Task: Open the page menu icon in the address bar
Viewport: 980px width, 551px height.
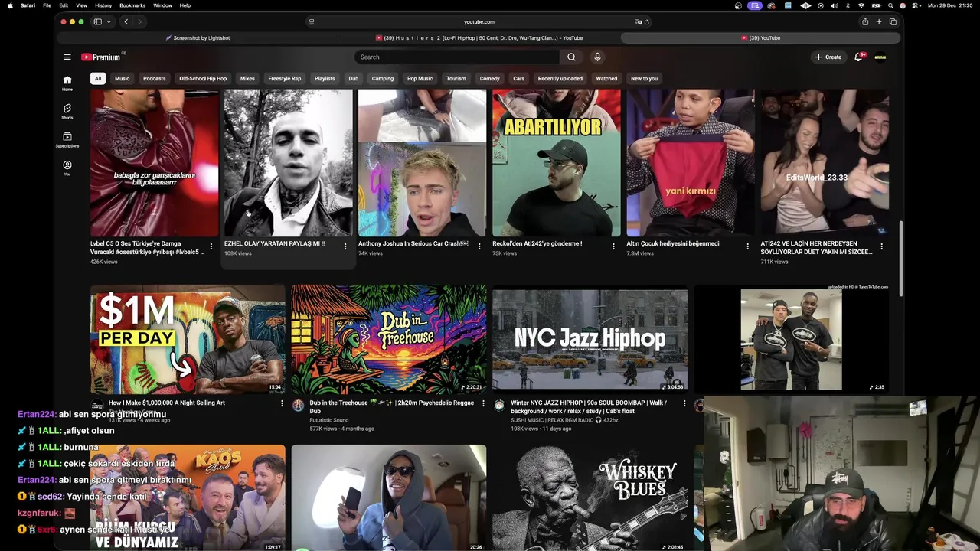Action: click(x=311, y=21)
